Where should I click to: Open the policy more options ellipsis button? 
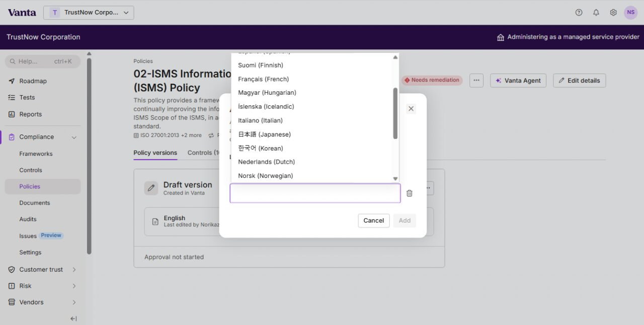[476, 80]
